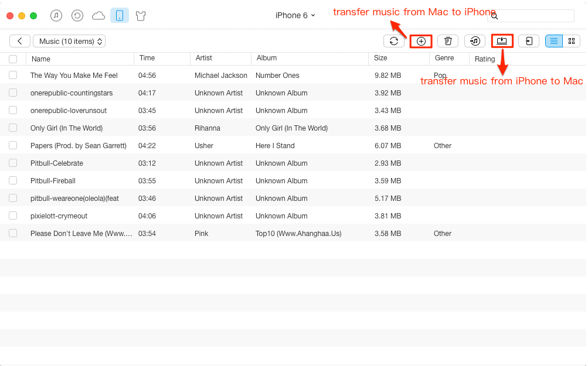Select song onerepublic-countingstars

tap(72, 93)
